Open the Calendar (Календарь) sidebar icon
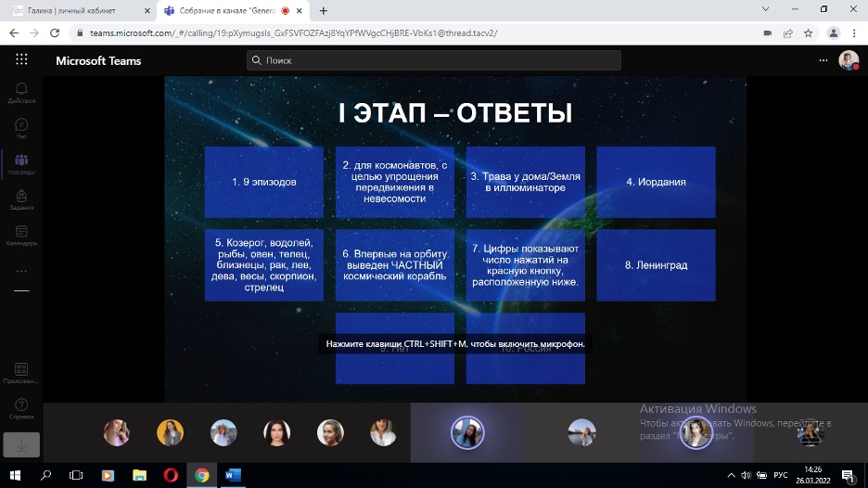Viewport: 868px width, 488px height. coord(21,235)
